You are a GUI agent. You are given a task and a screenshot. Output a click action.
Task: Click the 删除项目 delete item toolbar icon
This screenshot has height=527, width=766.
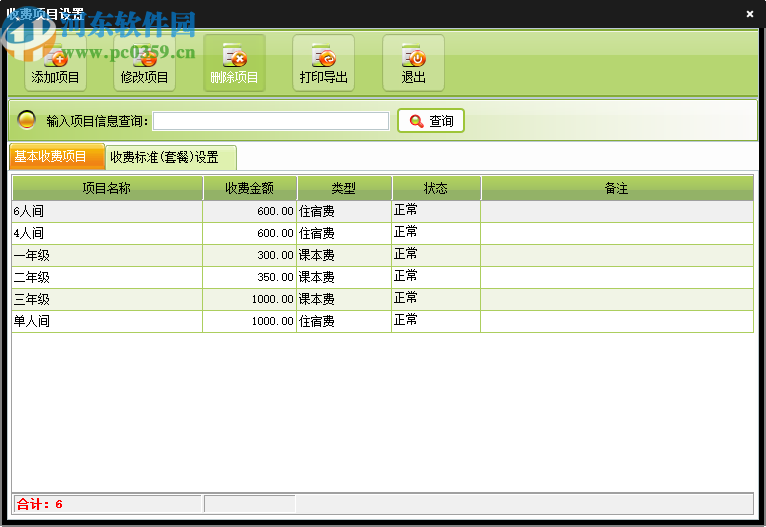234,63
